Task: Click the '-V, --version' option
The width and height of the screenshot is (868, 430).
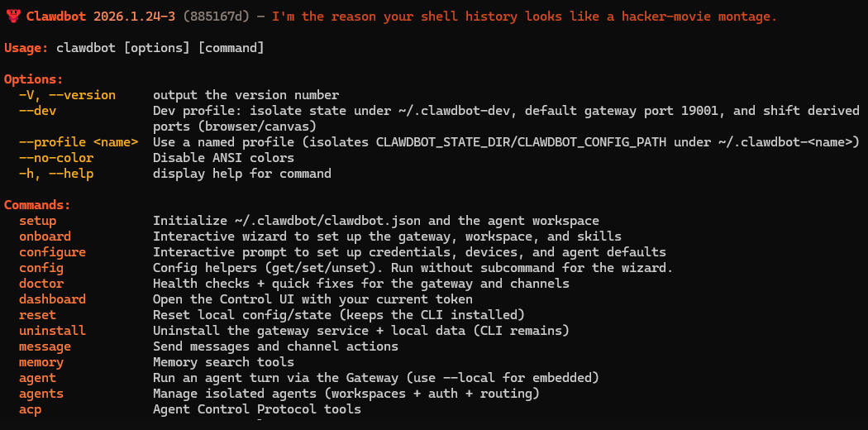Action: coord(67,95)
